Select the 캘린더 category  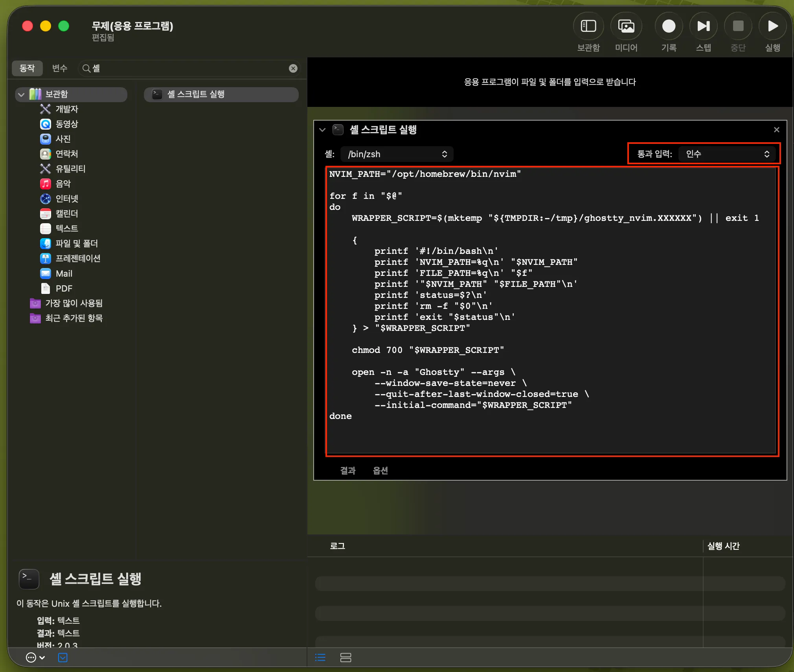tap(59, 213)
